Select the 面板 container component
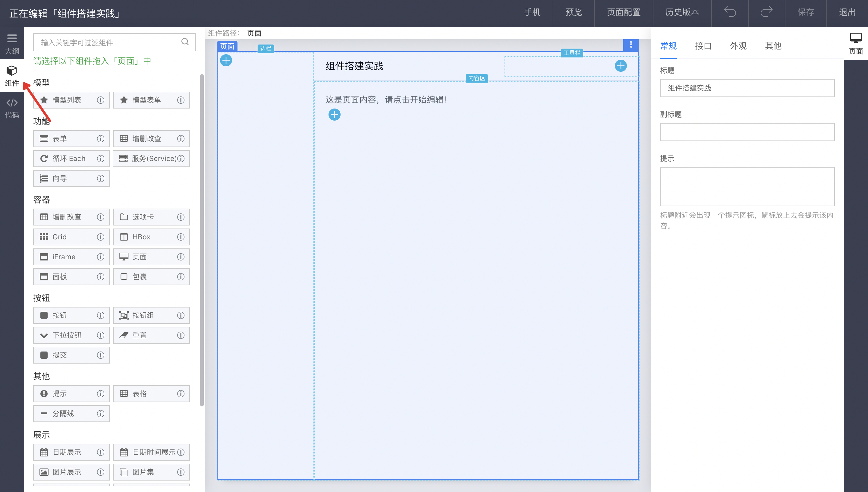Image resolution: width=868 pixels, height=492 pixels. click(71, 277)
